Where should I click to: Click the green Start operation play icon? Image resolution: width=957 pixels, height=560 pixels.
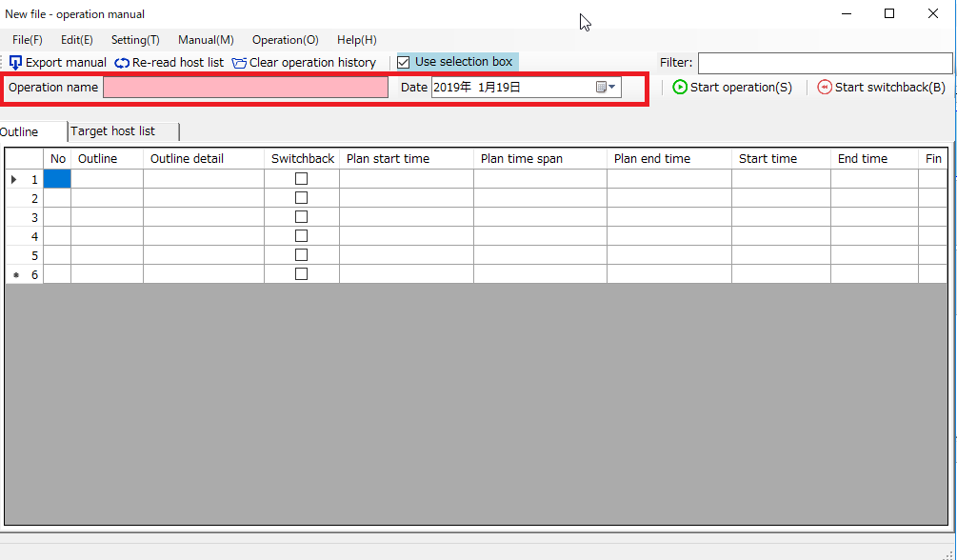680,88
